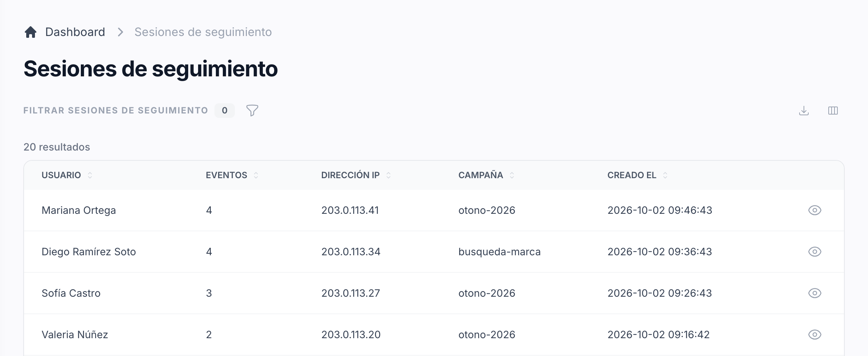Viewport: 868px width, 356px height.
Task: Open the column visibility icon
Action: 833,111
